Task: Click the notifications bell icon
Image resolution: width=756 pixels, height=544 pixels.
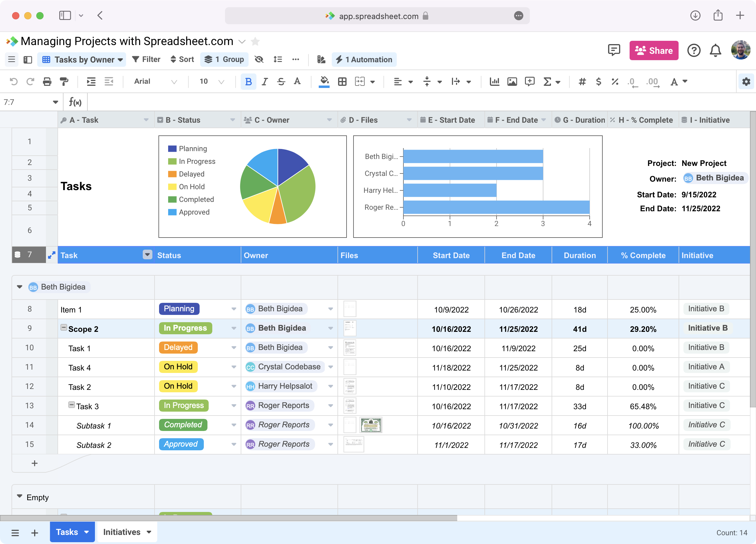Action: coord(715,51)
